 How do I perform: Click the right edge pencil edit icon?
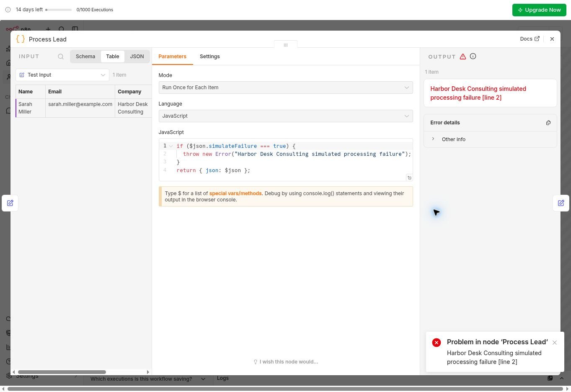(x=561, y=203)
